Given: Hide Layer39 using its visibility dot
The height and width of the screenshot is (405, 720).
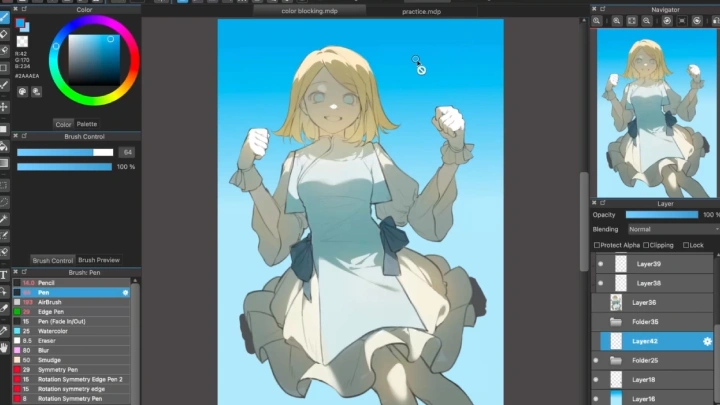Looking at the screenshot, I should 601,264.
